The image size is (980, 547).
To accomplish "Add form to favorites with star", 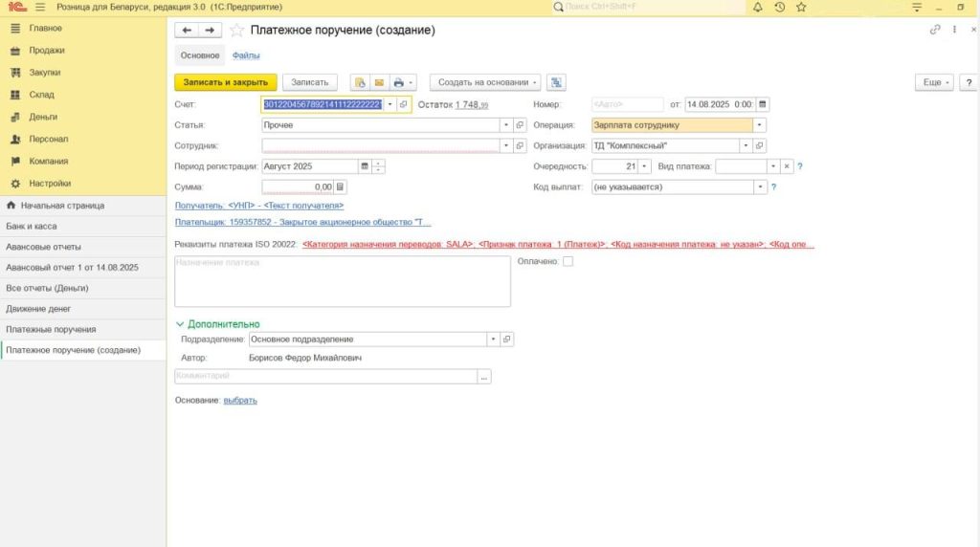I will tap(236, 31).
